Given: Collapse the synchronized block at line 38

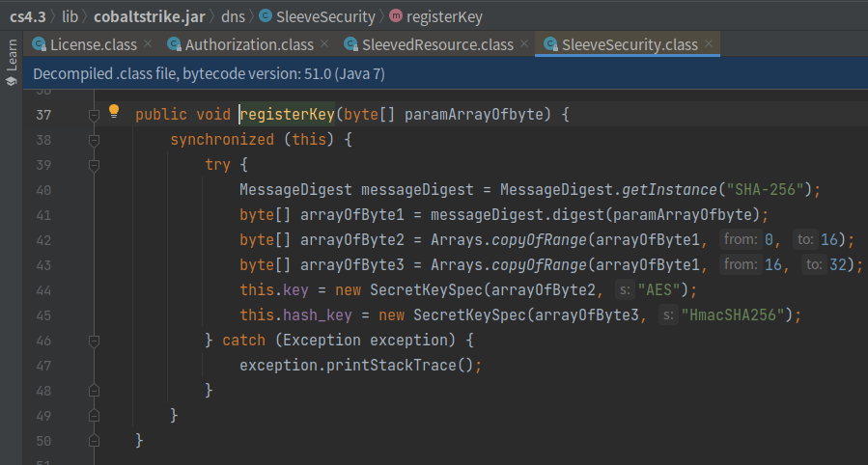Looking at the screenshot, I should 94,141.
